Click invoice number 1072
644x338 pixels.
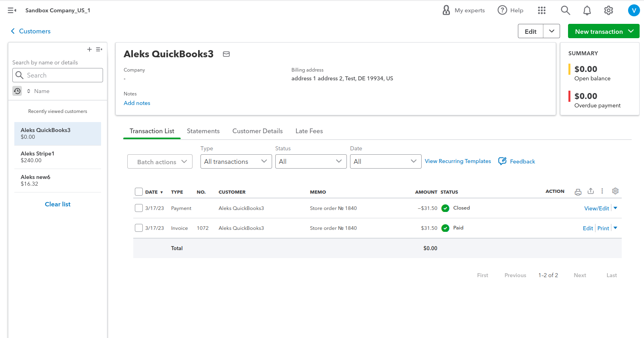point(203,228)
